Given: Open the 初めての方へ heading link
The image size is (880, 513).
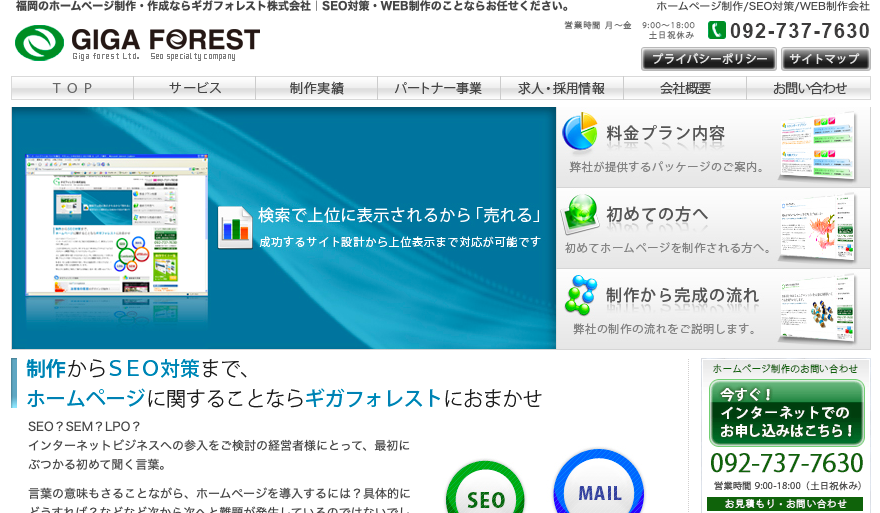Looking at the screenshot, I should [657, 214].
